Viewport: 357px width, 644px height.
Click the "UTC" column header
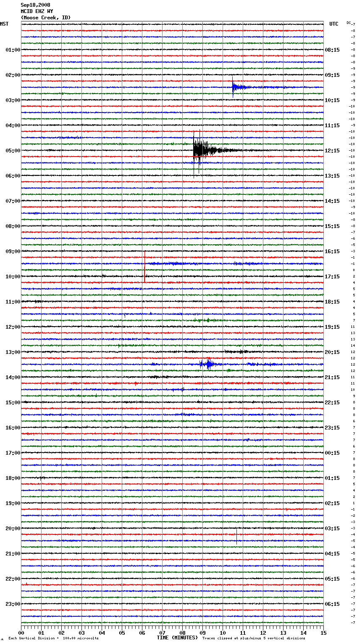[333, 24]
